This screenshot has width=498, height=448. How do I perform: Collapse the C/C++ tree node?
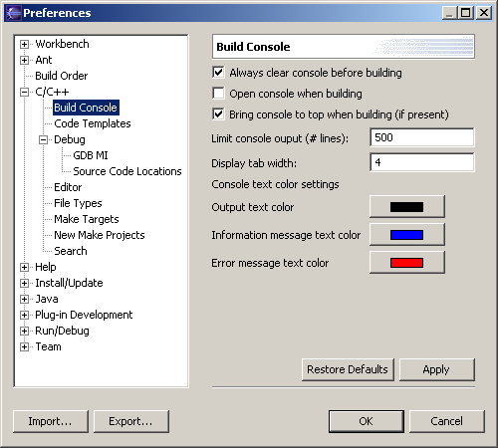pos(24,92)
